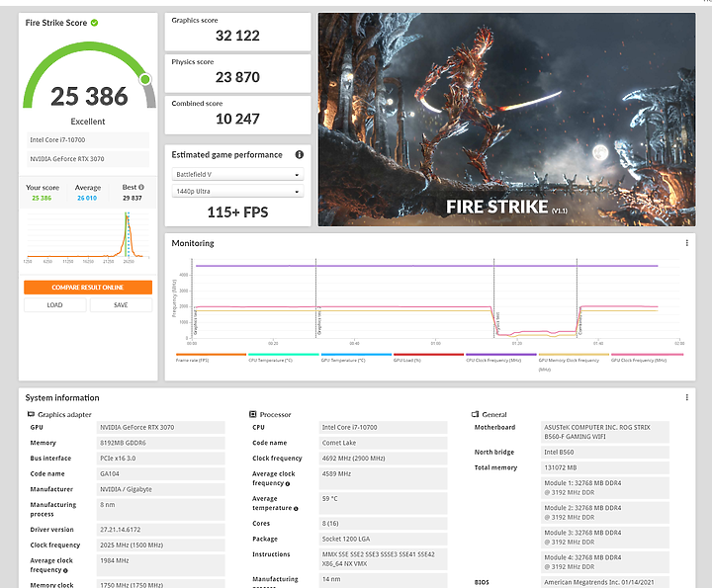Click the Monitoring frequency graph area
This screenshot has height=588, width=712.
[x=436, y=298]
